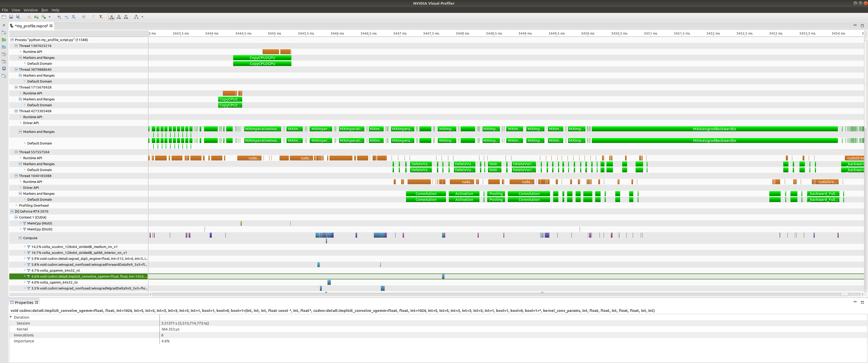Enable the K kernel-coloring mode

tap(112, 17)
